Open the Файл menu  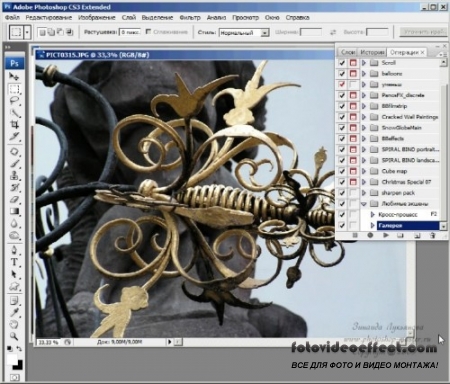(12, 17)
